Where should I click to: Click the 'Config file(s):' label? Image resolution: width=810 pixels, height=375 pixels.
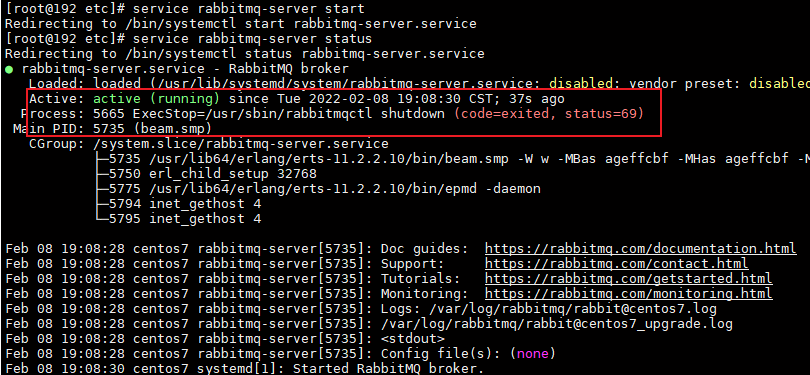[441, 354]
